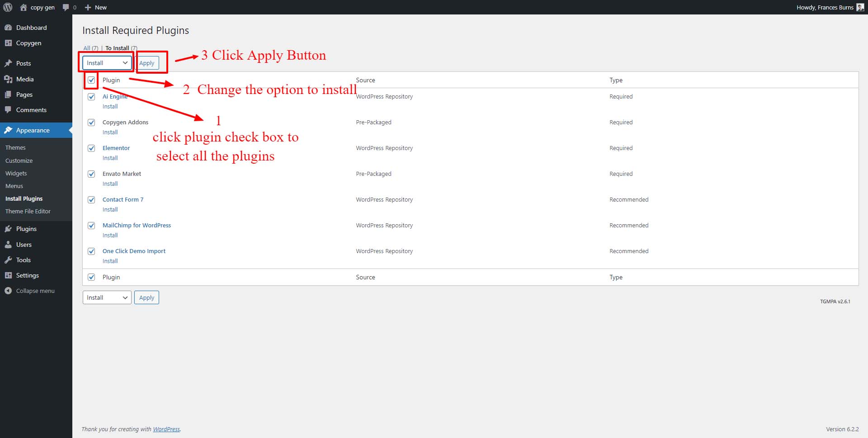868x438 pixels.
Task: Click the top Apply button
Action: (146, 63)
